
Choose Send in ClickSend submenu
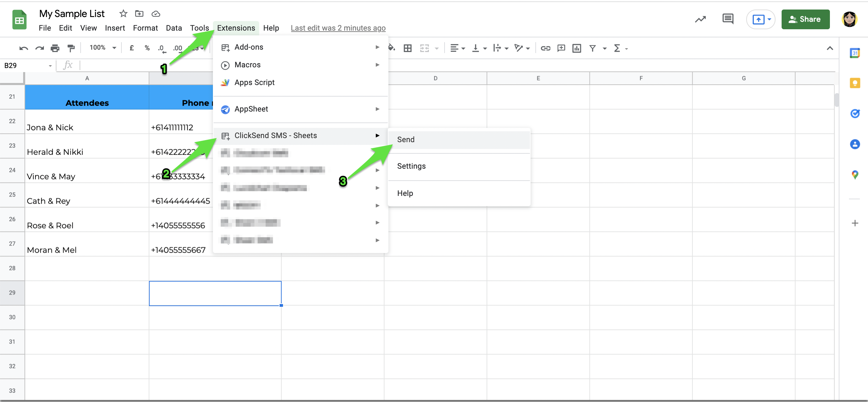[x=459, y=140]
